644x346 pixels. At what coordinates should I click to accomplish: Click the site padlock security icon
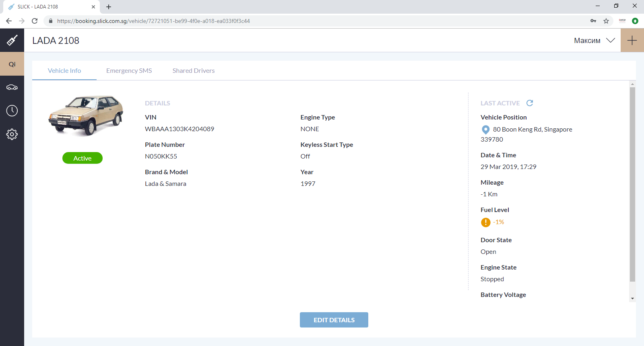click(x=51, y=21)
